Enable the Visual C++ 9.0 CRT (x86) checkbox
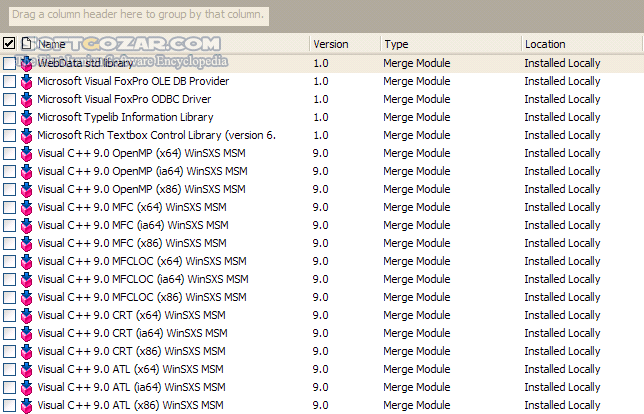Viewport: 644px width, 414px height. click(x=10, y=351)
